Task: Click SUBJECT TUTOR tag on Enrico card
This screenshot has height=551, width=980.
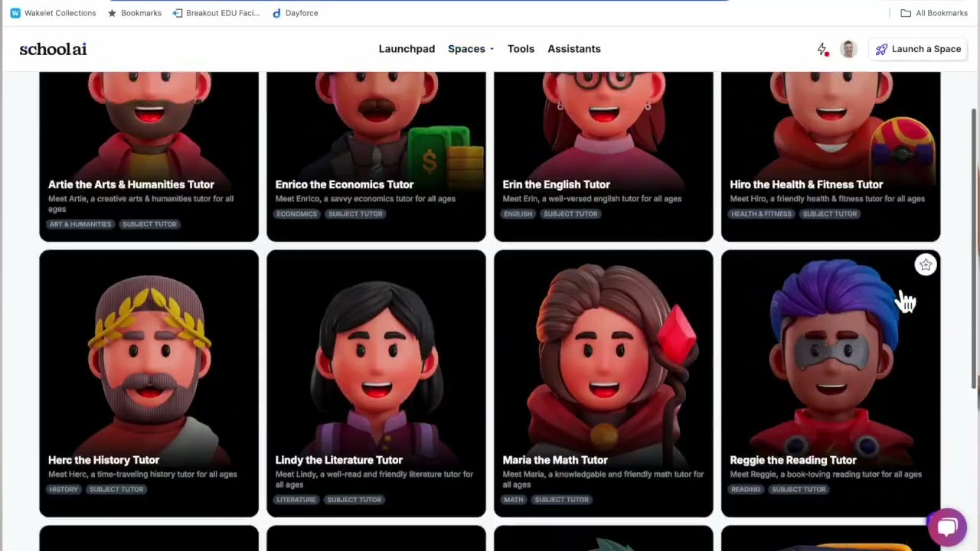Action: 355,214
